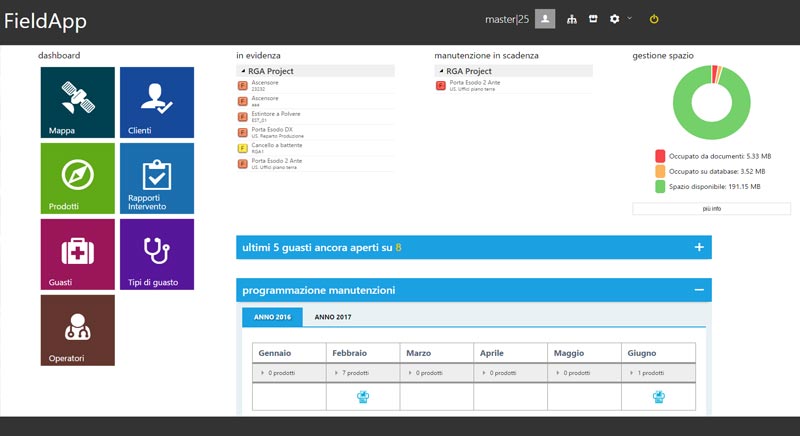800x436 pixels.
Task: Click the organization hierarchy icon in header
Action: coord(572,19)
